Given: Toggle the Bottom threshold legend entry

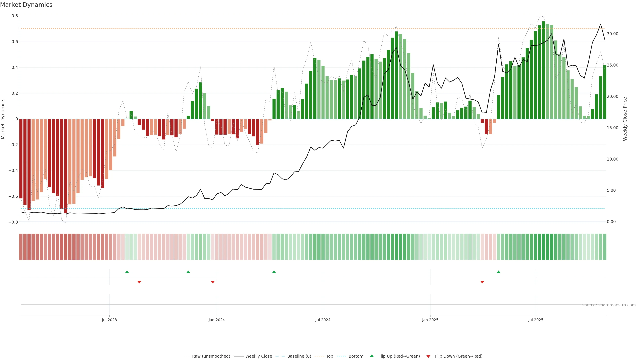Looking at the screenshot, I should coord(356,356).
